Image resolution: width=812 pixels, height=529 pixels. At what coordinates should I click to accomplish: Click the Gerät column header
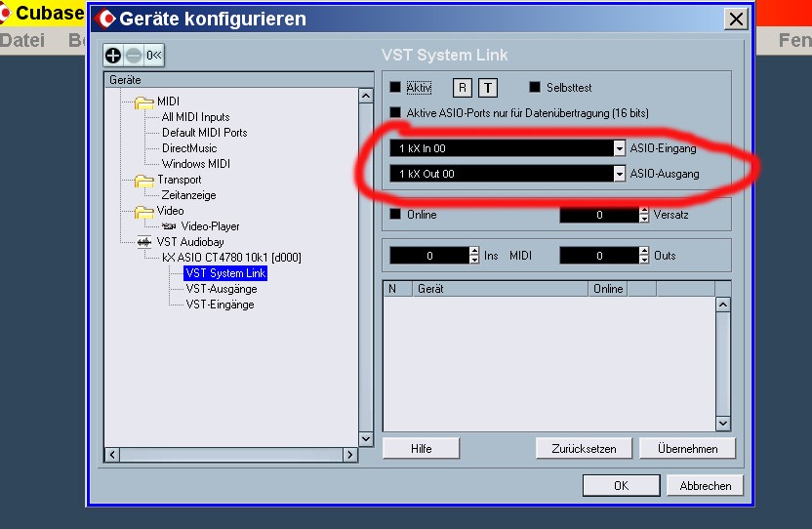[501, 289]
